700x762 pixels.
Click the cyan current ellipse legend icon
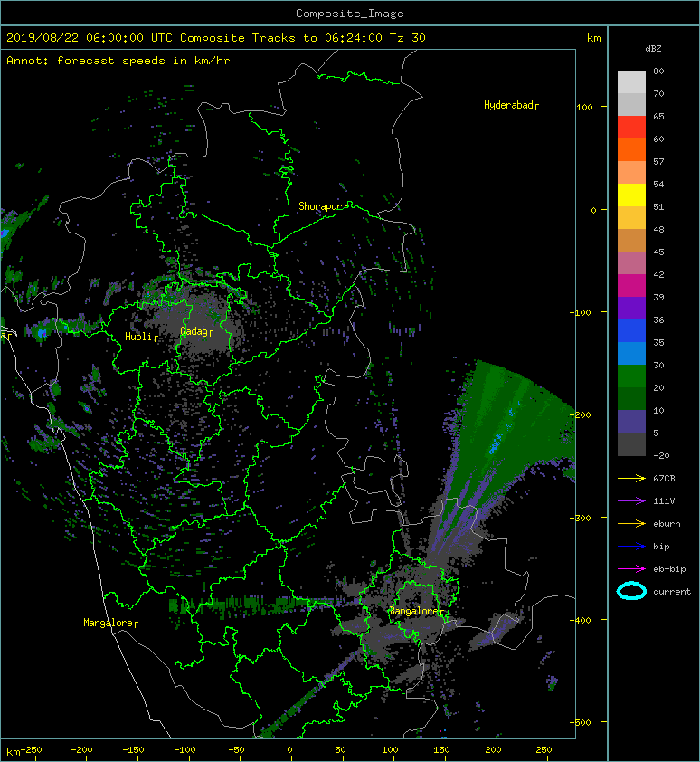pyautogui.click(x=631, y=592)
